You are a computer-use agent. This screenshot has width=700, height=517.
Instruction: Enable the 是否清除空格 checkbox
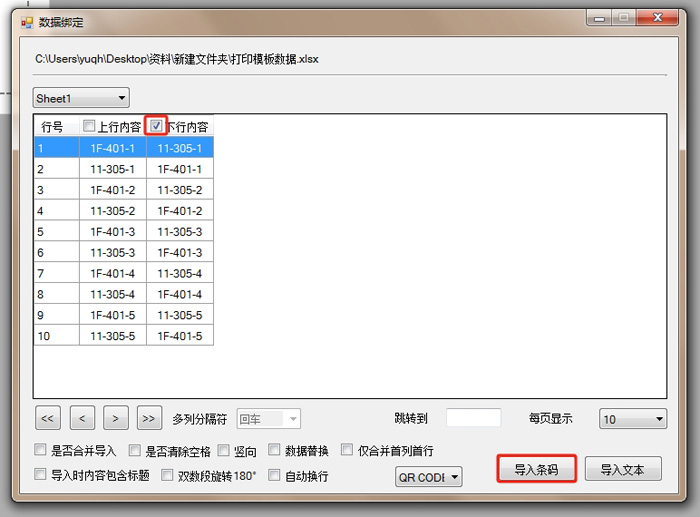coord(134,450)
